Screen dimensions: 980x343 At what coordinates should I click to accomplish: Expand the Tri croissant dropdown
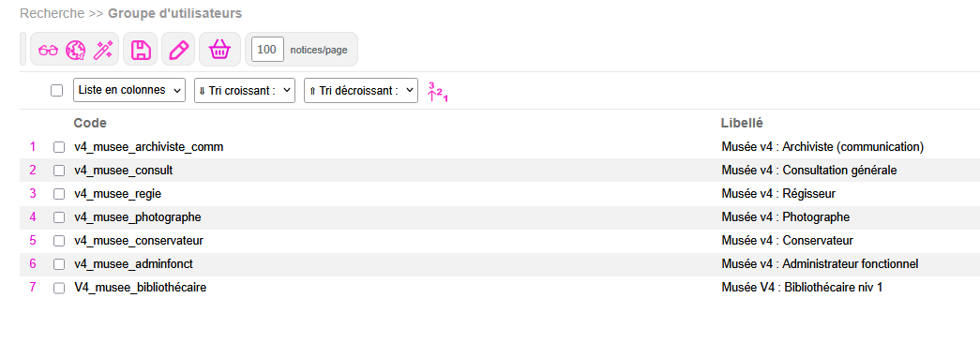(245, 91)
